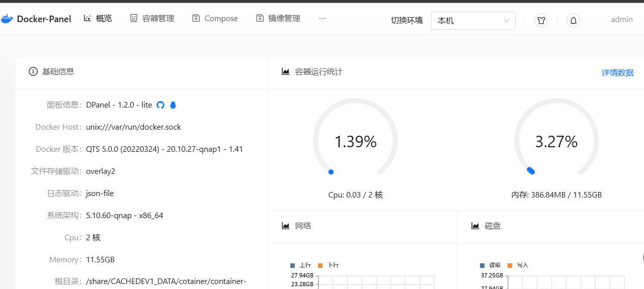
Task: Click the chart icon beside 磁盘
Action: [475, 226]
